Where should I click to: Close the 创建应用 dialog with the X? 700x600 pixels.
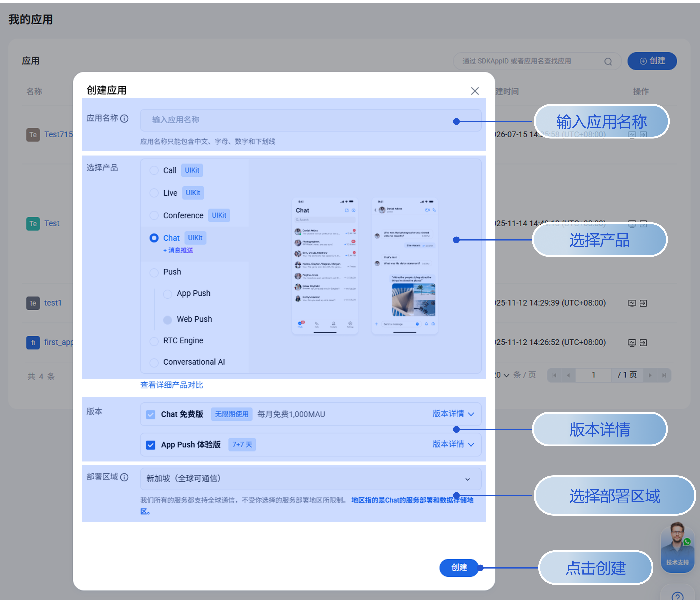click(475, 91)
